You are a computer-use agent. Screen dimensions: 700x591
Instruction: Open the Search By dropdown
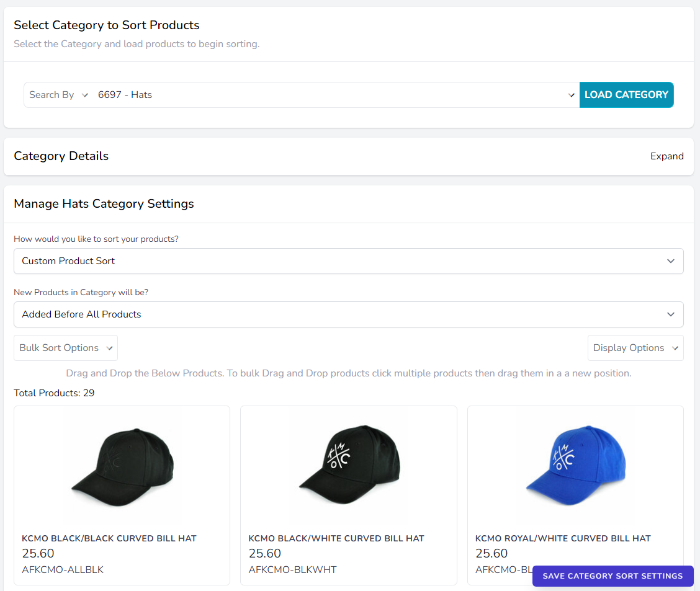[59, 95]
